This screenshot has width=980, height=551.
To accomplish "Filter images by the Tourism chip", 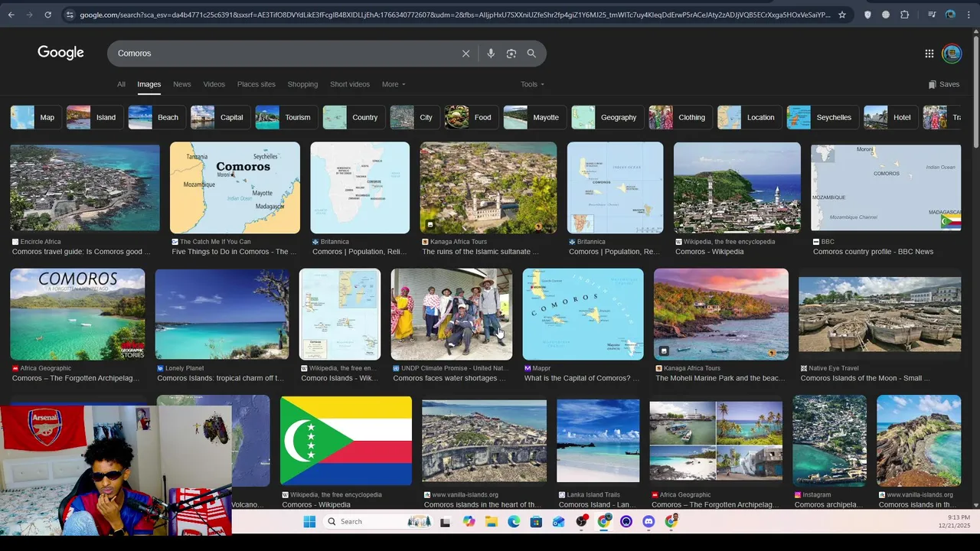I will click(x=286, y=117).
